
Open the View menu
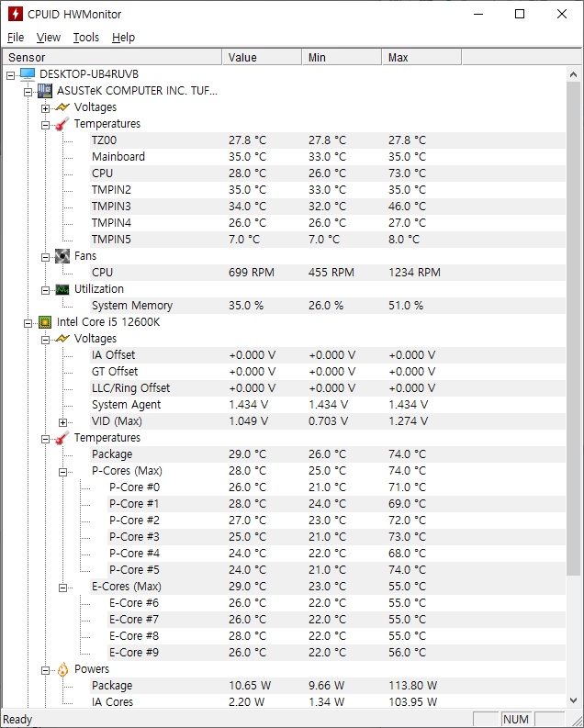point(49,37)
